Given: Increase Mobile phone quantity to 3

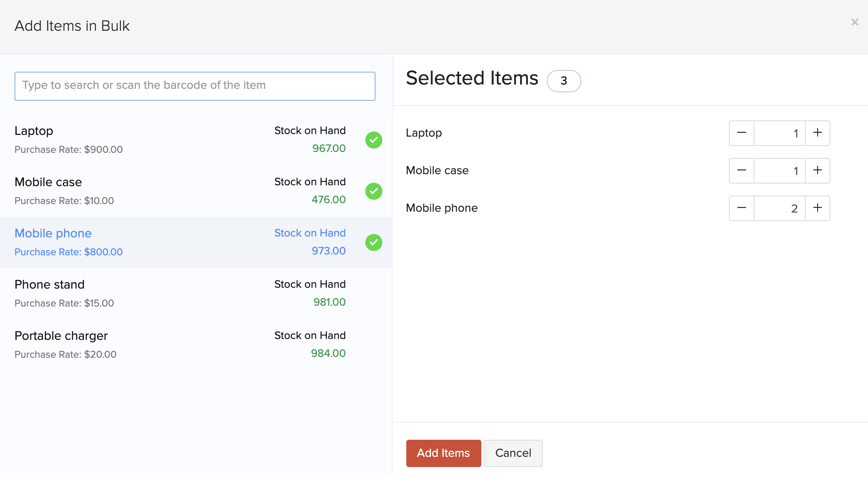Looking at the screenshot, I should coord(817,208).
